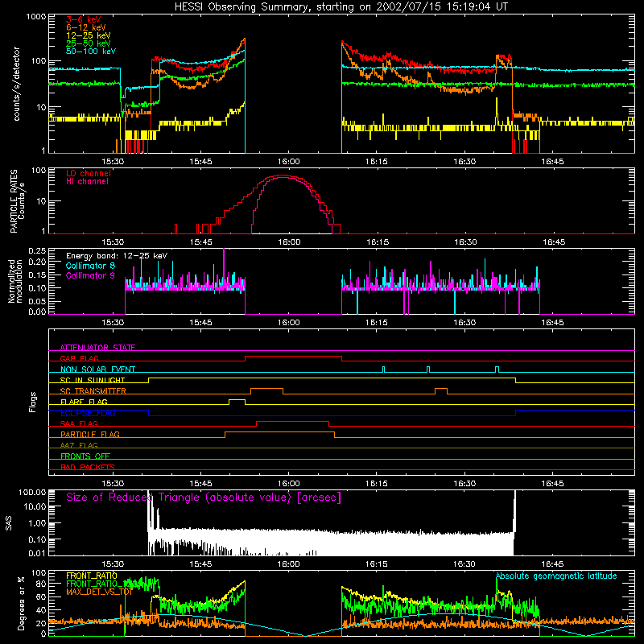Click the NON_SOLAR_EVENT pulse near 16:16
This screenshot has height=644, width=644.
coord(384,369)
